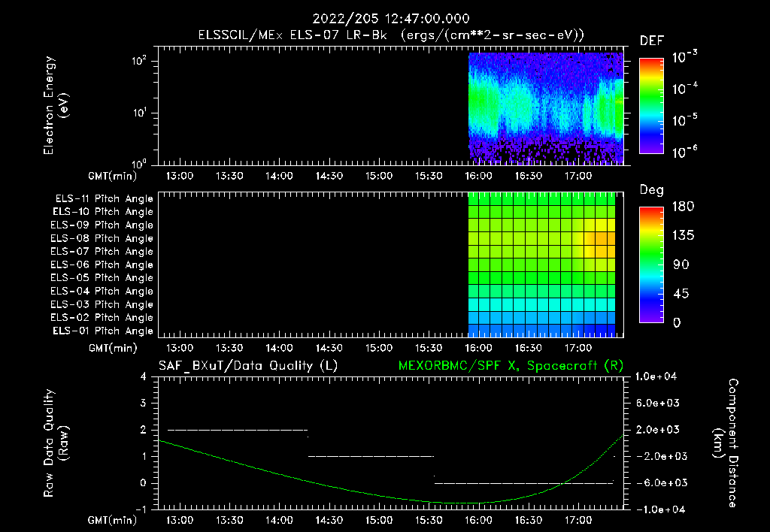Click the GMT(min) label under the data quality plot
The image size is (770, 532).
pyautogui.click(x=113, y=520)
